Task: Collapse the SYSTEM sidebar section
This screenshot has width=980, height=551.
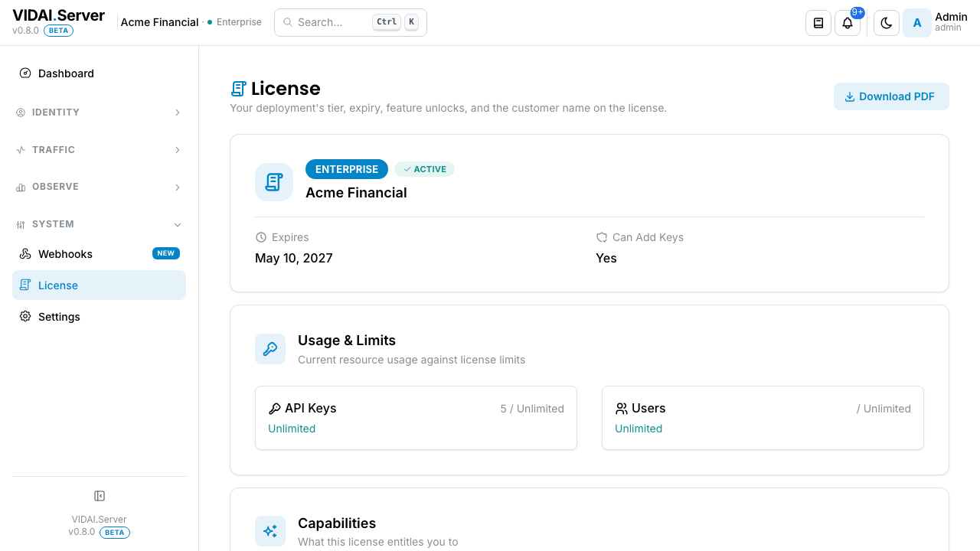Action: [x=99, y=224]
